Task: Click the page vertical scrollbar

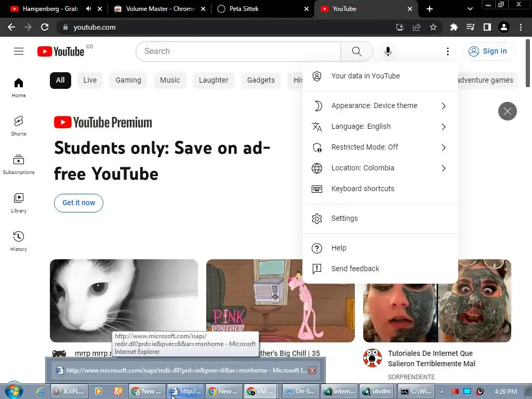Action: (528, 63)
